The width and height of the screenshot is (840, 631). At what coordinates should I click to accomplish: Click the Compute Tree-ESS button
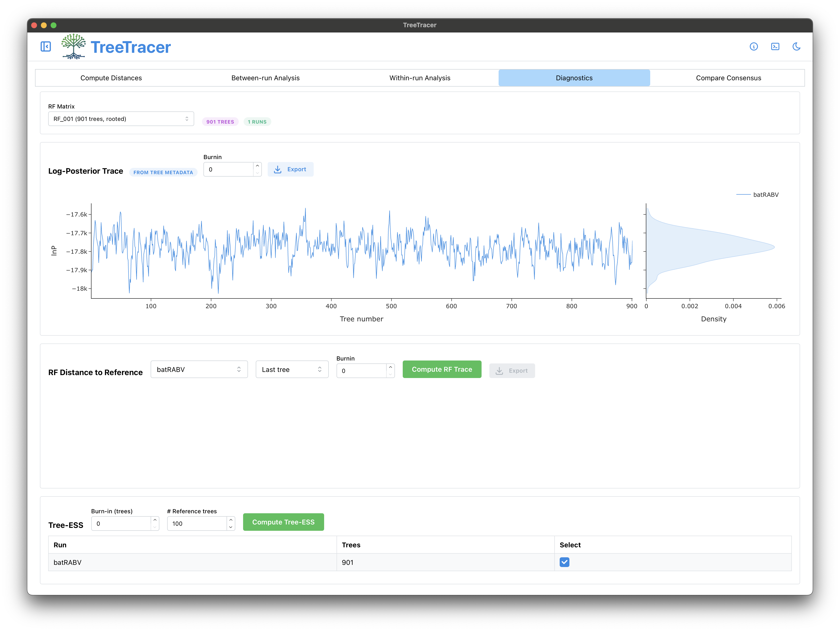tap(283, 522)
